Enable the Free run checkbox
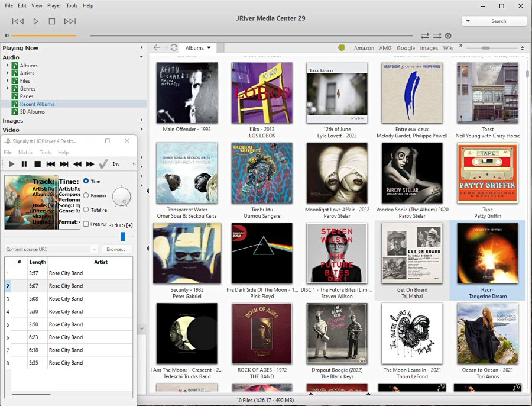 click(86, 224)
